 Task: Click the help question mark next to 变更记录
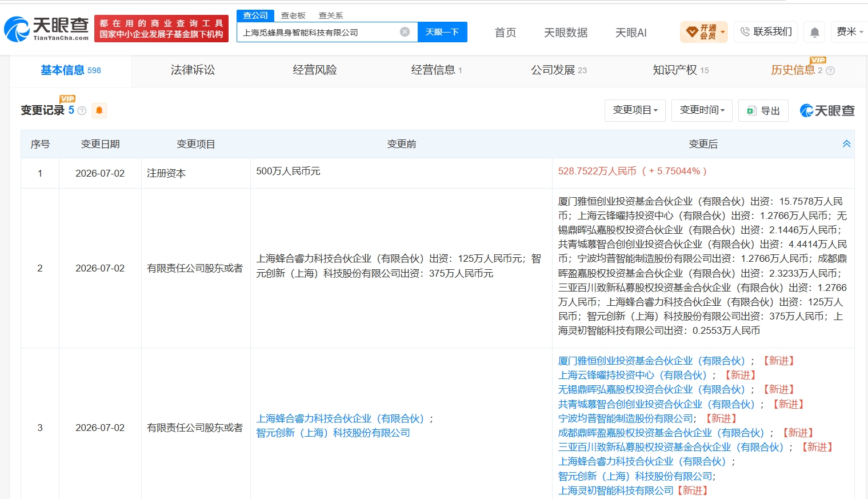[x=82, y=111]
